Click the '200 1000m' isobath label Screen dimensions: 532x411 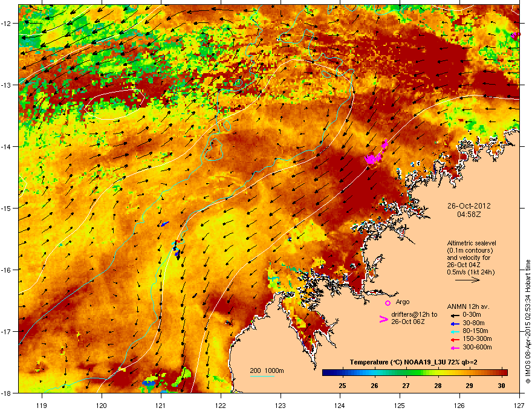click(x=267, y=371)
